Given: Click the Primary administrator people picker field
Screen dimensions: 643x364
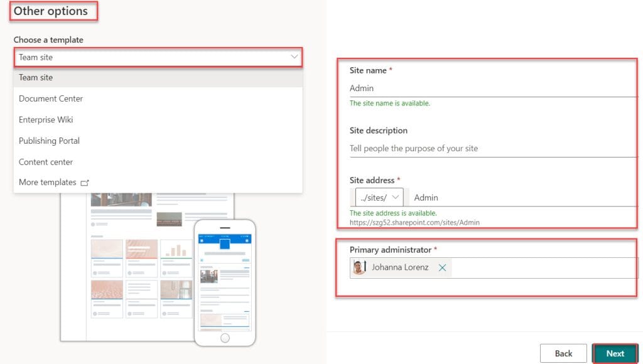Looking at the screenshot, I should click(x=494, y=268).
